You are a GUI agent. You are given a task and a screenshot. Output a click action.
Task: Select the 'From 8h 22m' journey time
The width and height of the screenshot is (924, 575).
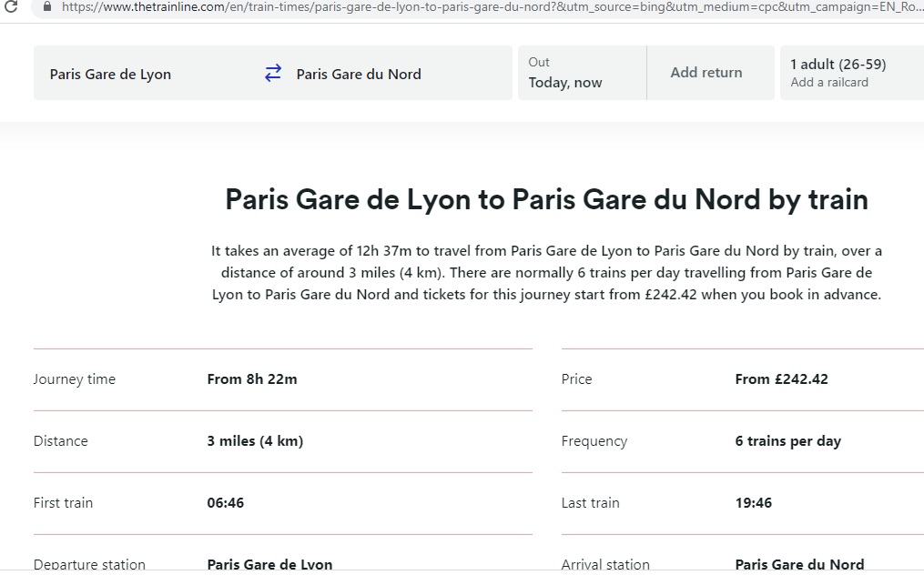coord(250,378)
